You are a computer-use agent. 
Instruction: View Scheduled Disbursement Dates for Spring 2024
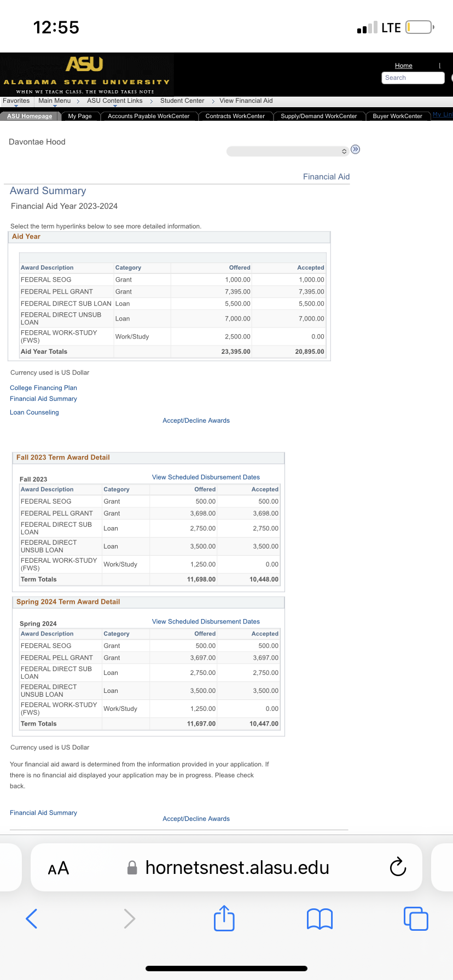pos(206,622)
